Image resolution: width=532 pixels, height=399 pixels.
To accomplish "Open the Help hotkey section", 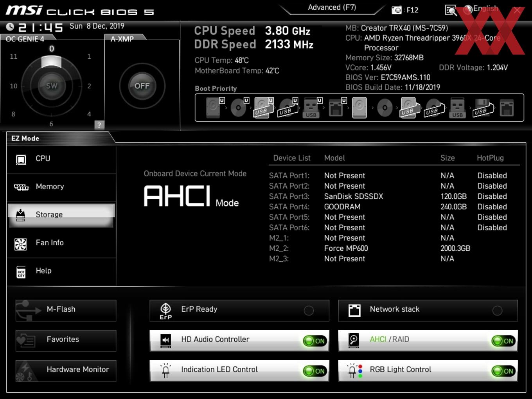I will (x=61, y=271).
